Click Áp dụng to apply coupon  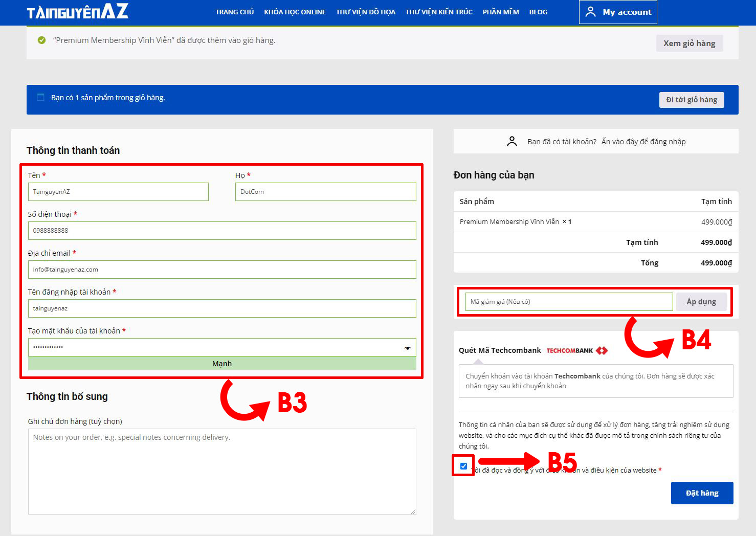click(x=701, y=302)
